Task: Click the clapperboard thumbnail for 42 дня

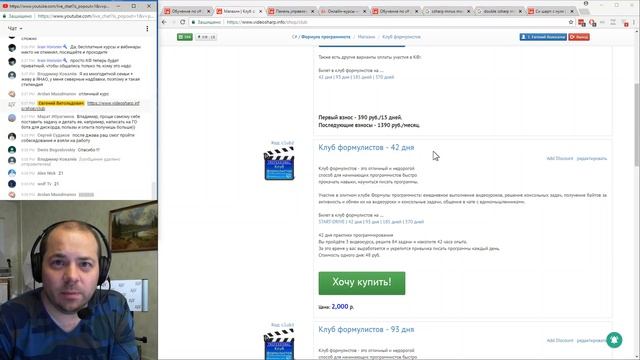Action: [279, 164]
